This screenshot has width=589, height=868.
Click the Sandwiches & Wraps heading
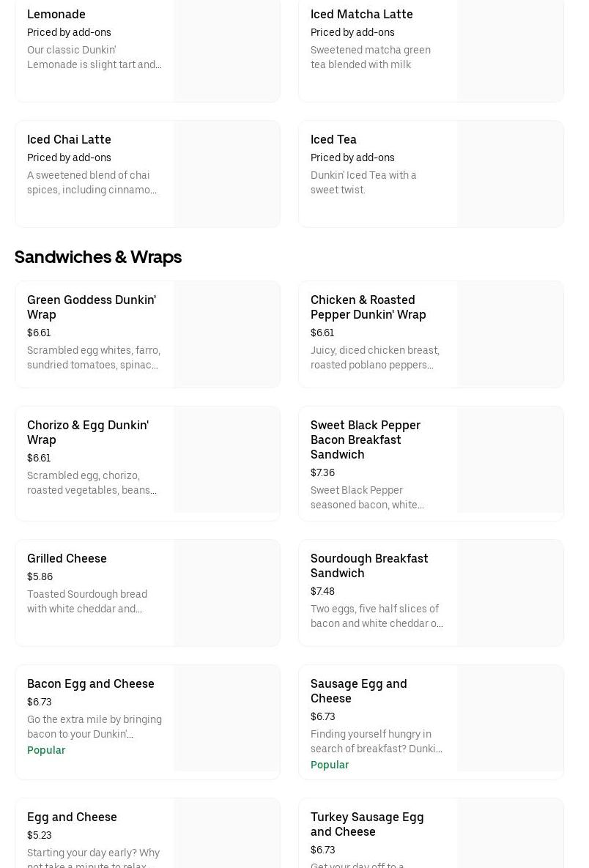[x=98, y=257]
